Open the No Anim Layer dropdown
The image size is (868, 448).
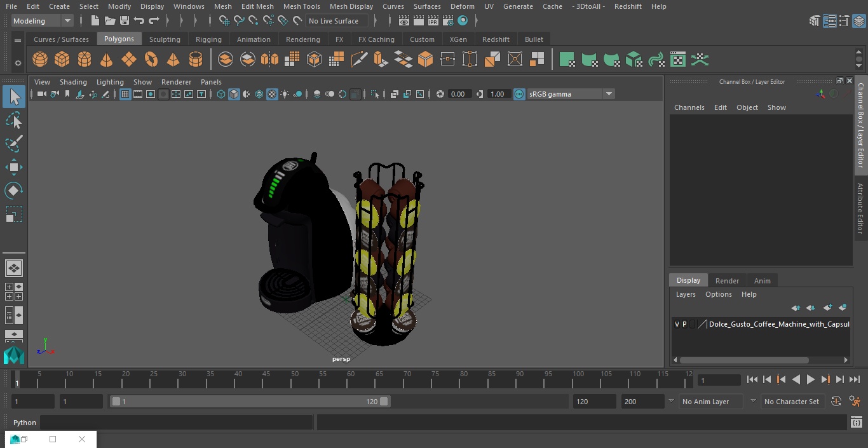point(710,402)
